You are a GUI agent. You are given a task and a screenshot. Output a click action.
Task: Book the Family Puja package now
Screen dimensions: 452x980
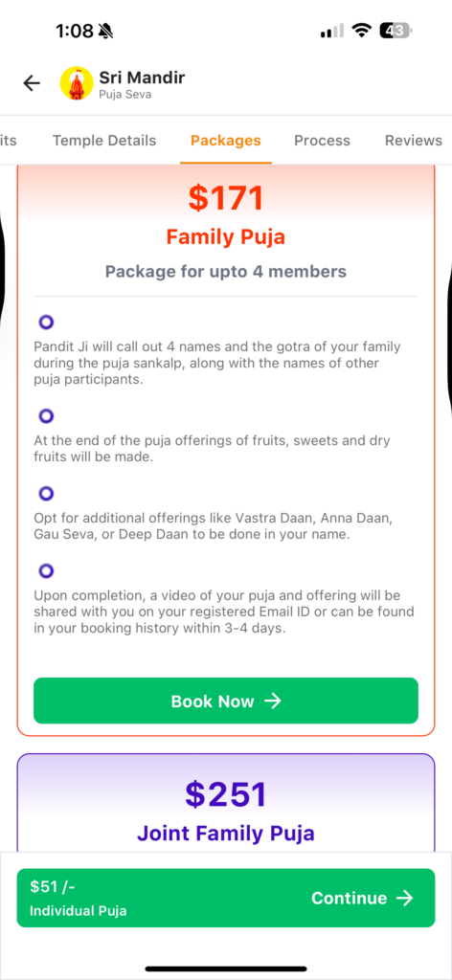(x=226, y=701)
